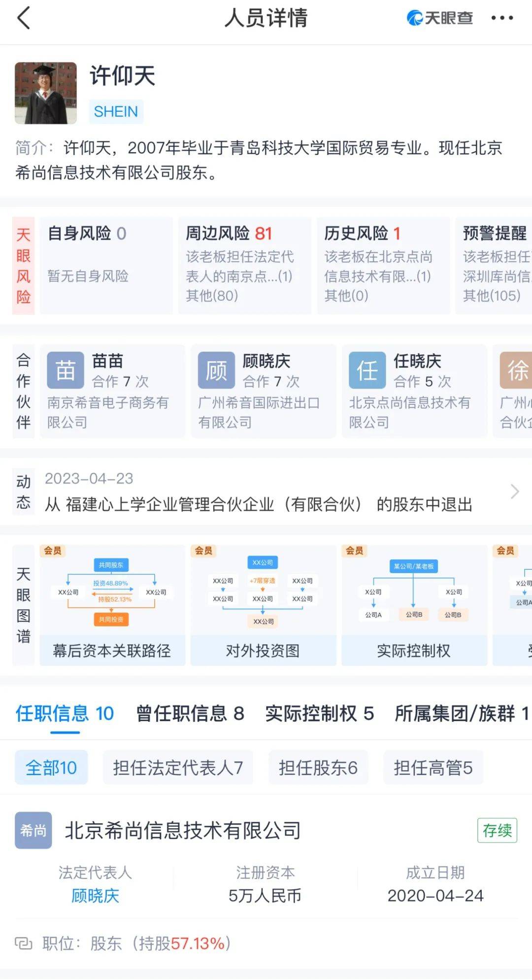Open partner 苗苗's name

[x=108, y=361]
